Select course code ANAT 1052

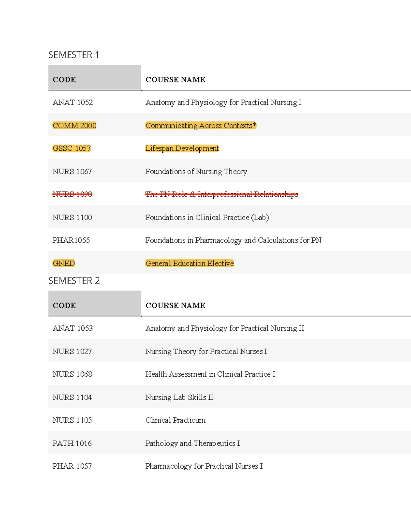73,102
